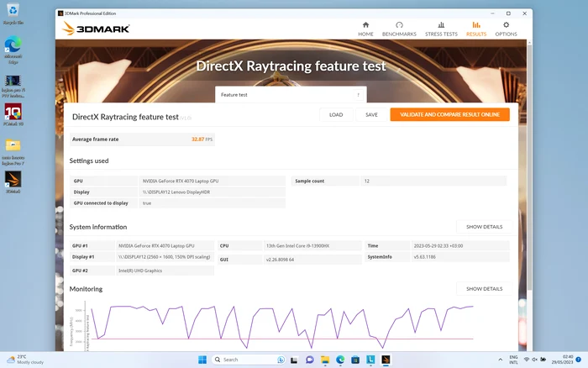Open File Explorer from taskbar
Screen dimensions: 588x368
[325, 360]
